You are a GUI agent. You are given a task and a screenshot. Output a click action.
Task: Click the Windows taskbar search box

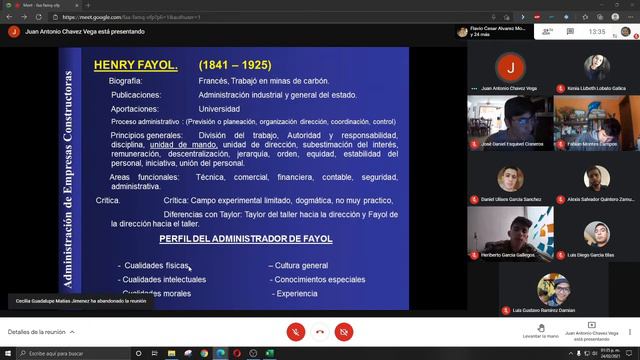[x=73, y=353]
